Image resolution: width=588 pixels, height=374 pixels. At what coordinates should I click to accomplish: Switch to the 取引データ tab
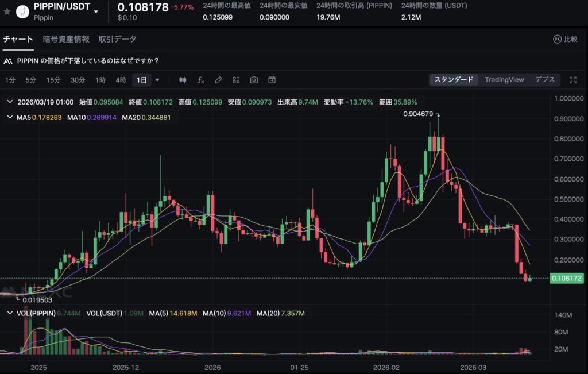[x=117, y=39]
